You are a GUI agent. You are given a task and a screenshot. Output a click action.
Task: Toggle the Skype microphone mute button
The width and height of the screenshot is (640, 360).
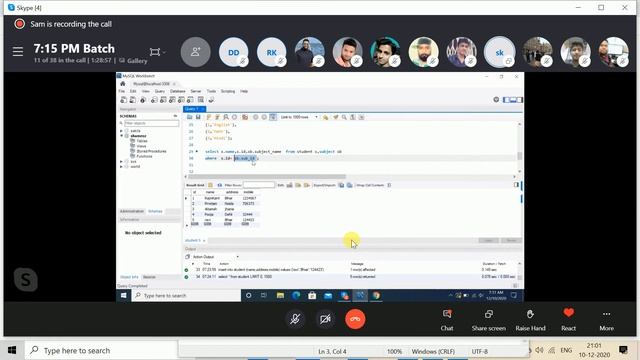point(295,319)
